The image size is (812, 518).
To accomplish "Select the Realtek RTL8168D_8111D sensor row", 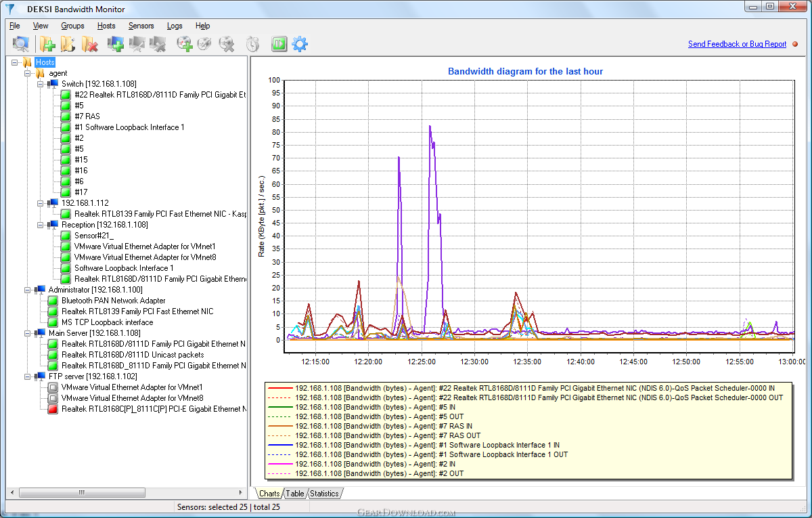I will pos(154,366).
